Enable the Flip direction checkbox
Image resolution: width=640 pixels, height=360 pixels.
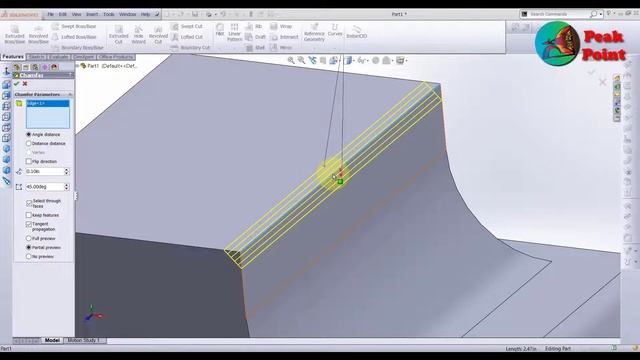[x=29, y=161]
